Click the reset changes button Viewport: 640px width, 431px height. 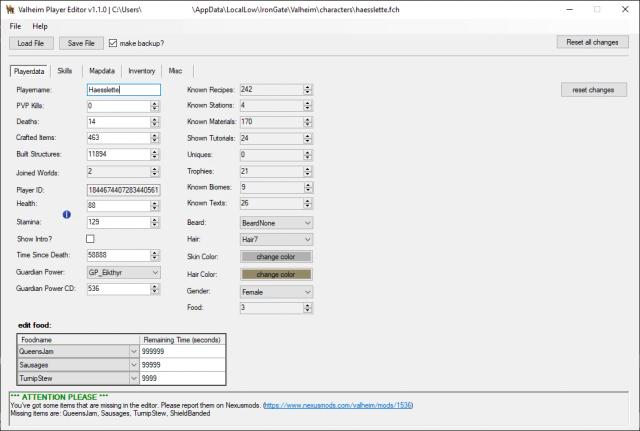[593, 90]
